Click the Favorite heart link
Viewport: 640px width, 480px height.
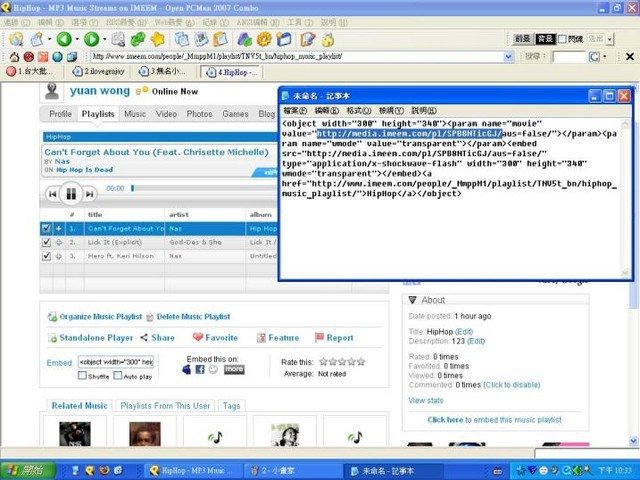coord(215,338)
